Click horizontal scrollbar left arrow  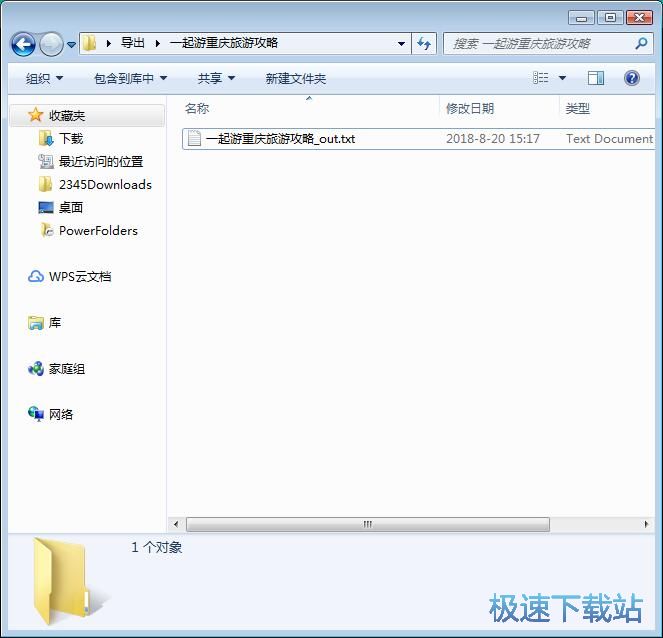(x=176, y=524)
